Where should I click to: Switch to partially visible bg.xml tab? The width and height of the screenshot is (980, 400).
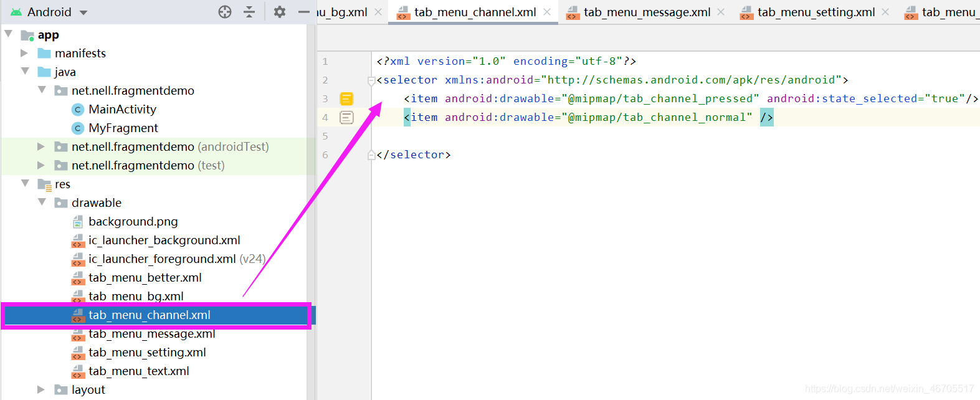pos(342,12)
